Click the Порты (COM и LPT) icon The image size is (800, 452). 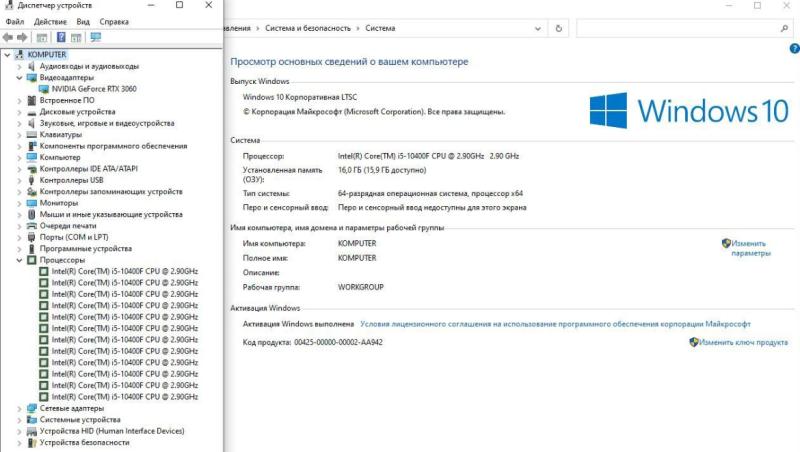(32, 237)
